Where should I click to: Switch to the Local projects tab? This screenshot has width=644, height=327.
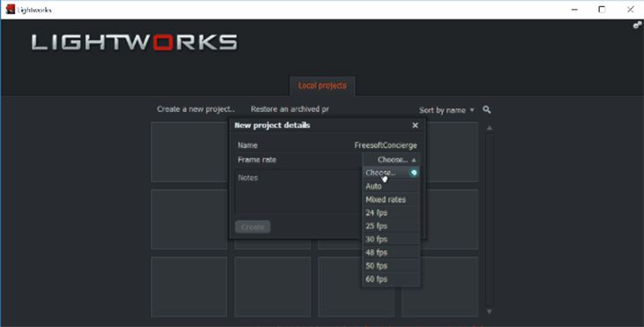322,85
